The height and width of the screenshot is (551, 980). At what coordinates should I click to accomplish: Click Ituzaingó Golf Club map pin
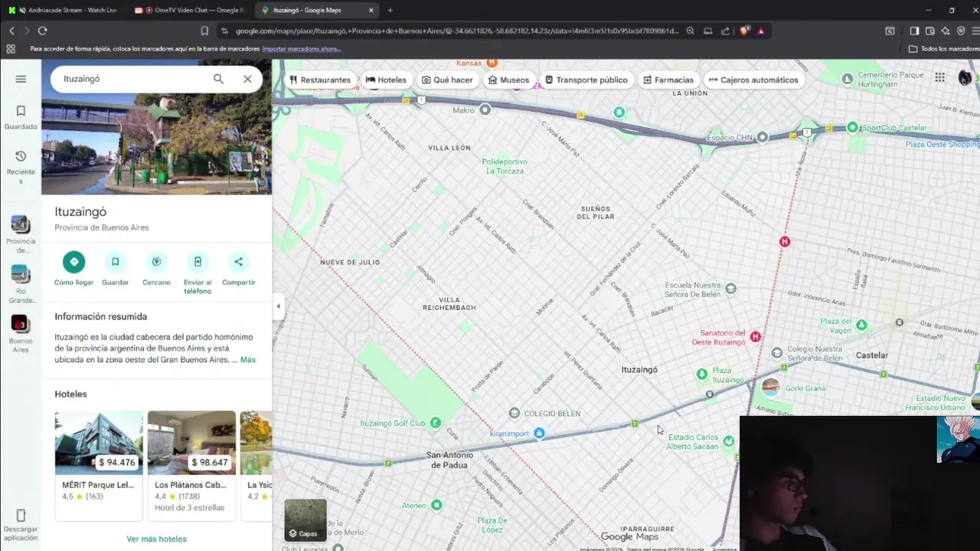pos(435,423)
